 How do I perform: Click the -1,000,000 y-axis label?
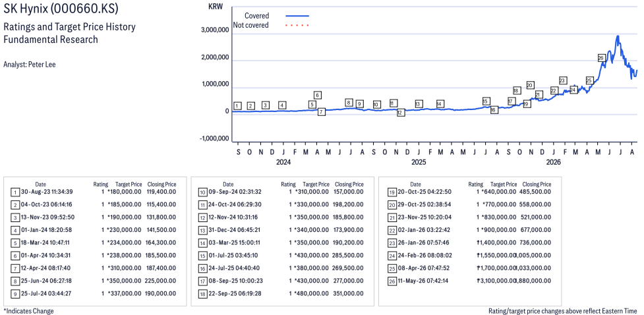click(214, 138)
